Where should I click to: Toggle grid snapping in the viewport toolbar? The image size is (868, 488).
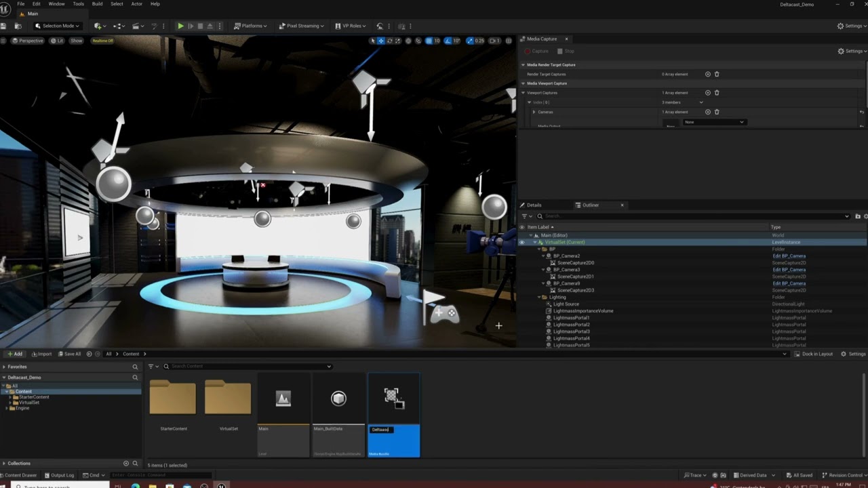click(x=429, y=41)
